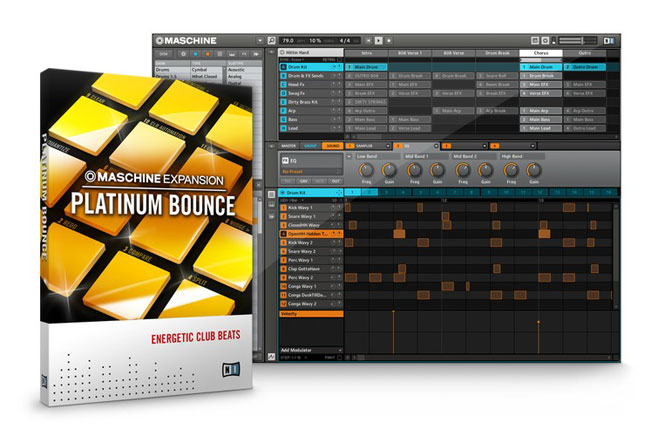Mute the Perc Wavy 2 sound

click(334, 278)
